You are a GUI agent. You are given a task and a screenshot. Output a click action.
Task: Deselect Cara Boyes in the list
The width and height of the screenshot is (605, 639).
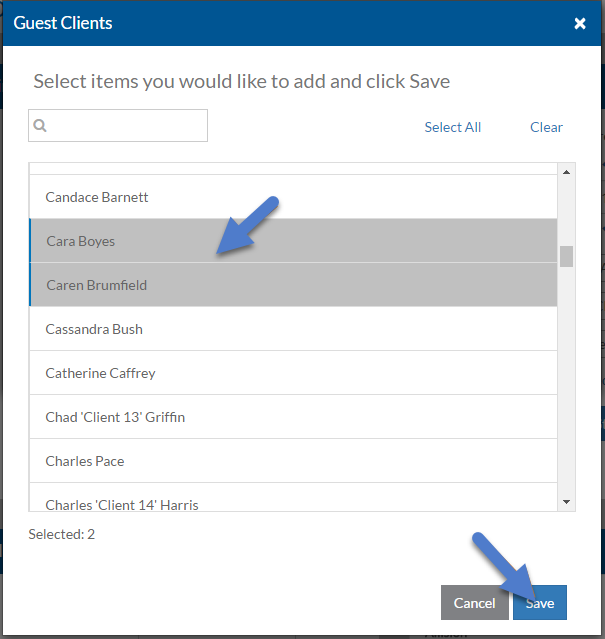tap(293, 241)
